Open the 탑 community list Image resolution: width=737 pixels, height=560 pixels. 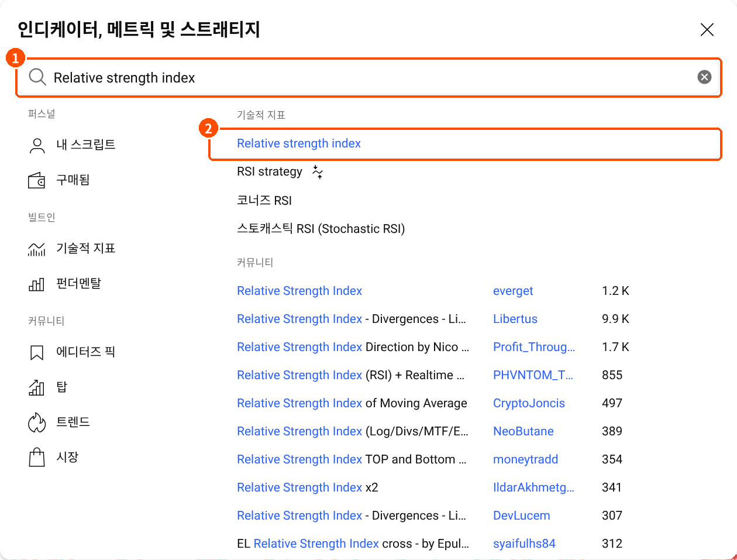(x=62, y=387)
